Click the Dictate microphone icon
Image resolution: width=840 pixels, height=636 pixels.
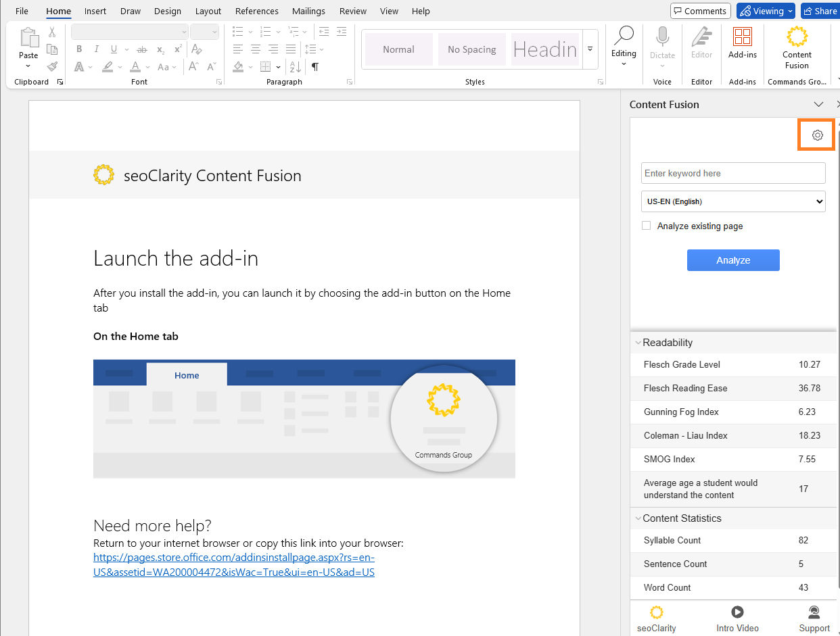tap(662, 37)
